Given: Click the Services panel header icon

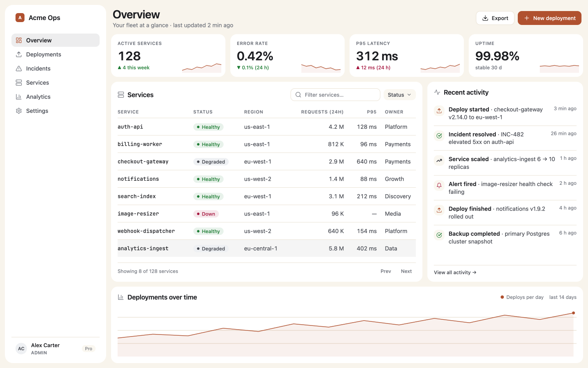Looking at the screenshot, I should tap(121, 95).
